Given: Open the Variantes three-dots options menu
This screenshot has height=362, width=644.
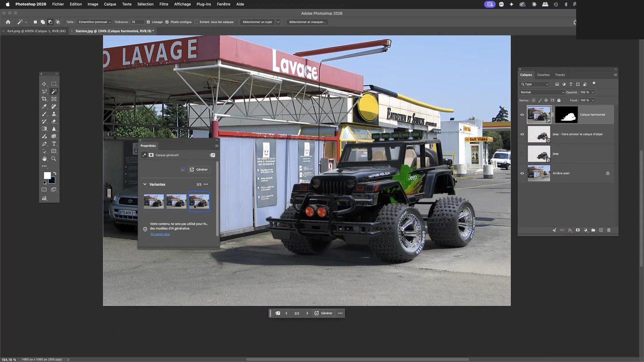Looking at the screenshot, I should coord(206,184).
